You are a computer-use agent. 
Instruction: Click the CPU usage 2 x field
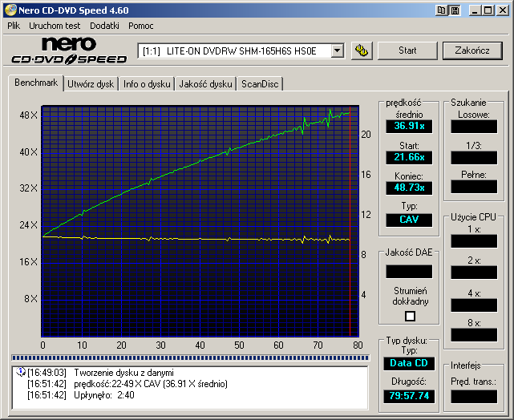click(474, 273)
